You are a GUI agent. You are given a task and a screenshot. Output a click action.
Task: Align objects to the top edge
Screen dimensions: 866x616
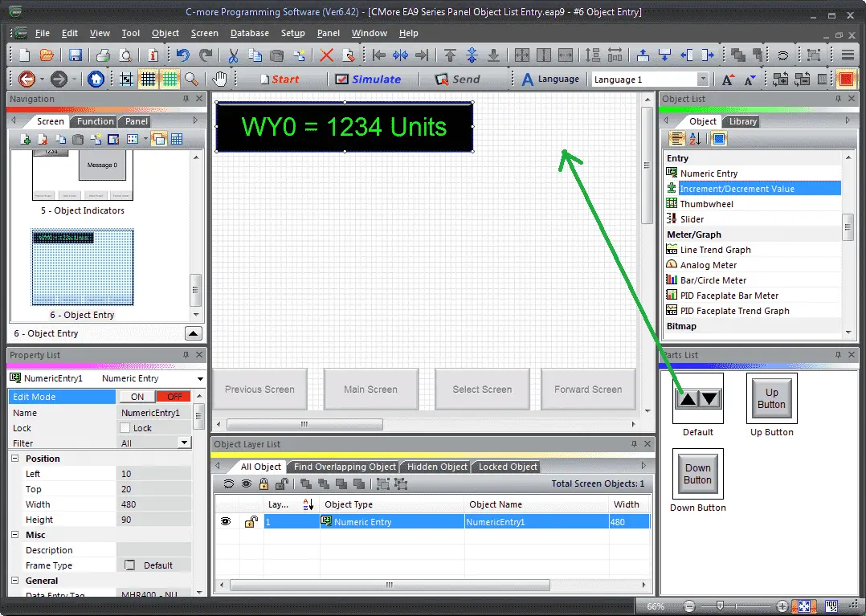450,55
